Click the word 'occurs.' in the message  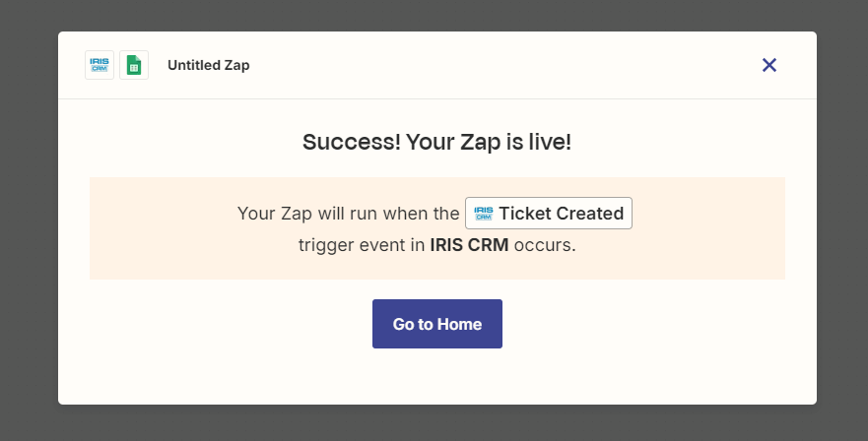tap(545, 244)
